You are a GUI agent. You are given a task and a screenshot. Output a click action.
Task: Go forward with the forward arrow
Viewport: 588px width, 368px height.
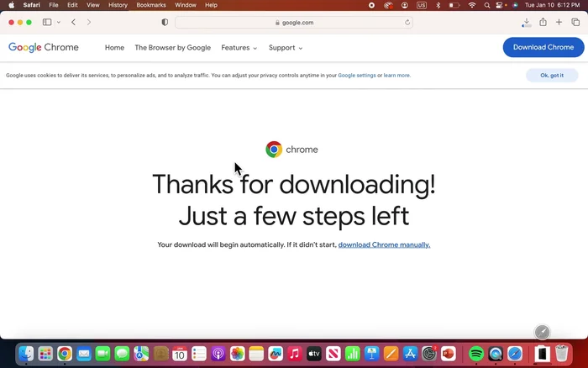(x=89, y=22)
